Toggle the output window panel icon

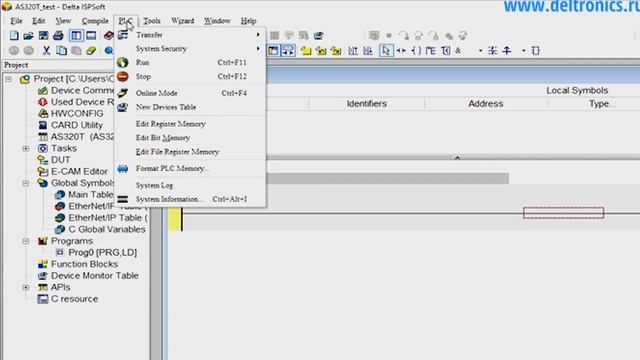point(91,36)
